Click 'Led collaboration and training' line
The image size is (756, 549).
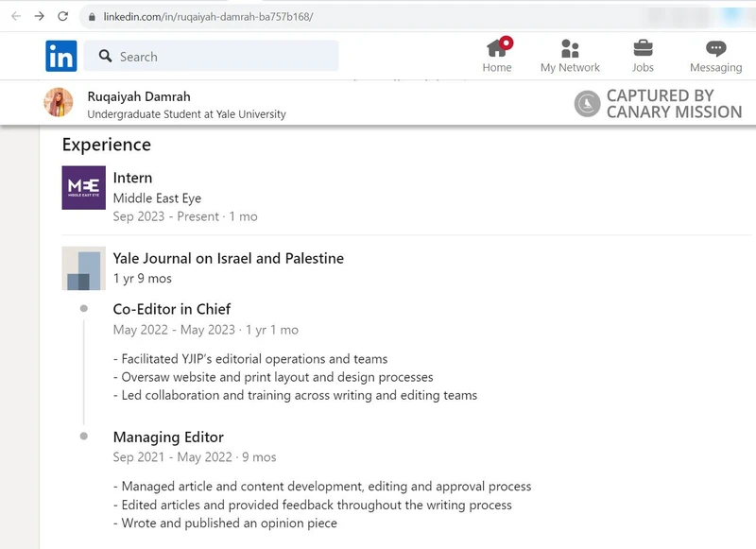tap(295, 395)
